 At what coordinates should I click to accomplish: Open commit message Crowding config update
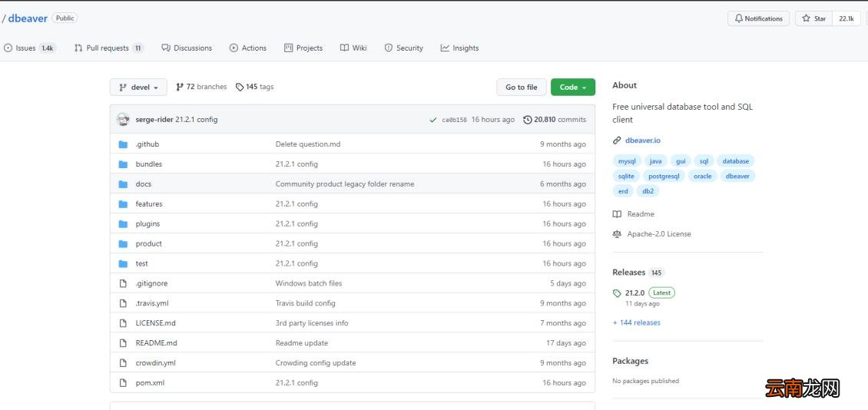tap(316, 363)
